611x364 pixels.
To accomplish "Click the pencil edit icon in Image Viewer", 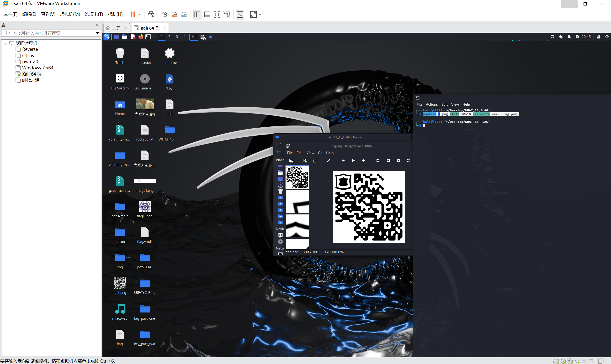I will click(x=329, y=161).
